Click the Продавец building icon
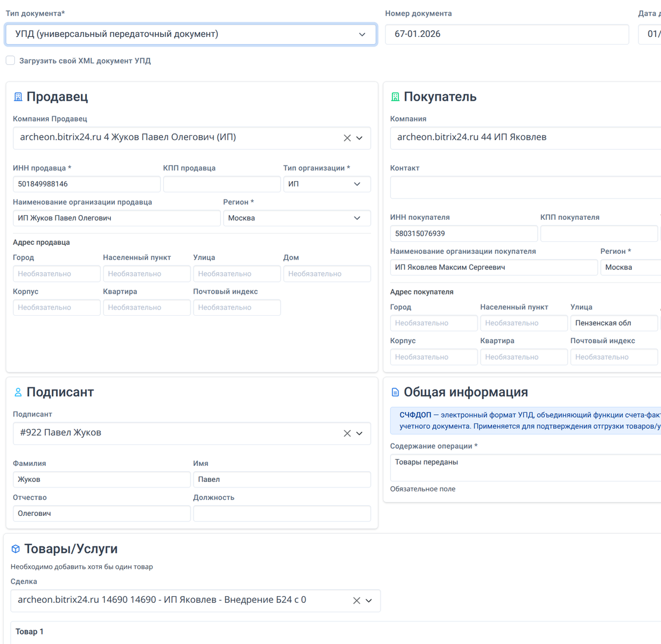Image resolution: width=661 pixels, height=644 pixels. (18, 97)
